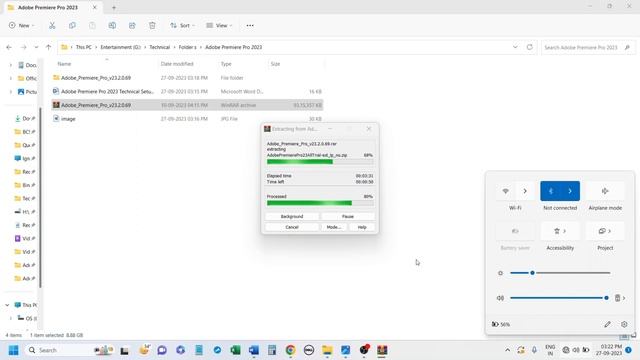The image size is (640, 360).
Task: Click Pause in the extraction dialog
Action: (x=348, y=216)
